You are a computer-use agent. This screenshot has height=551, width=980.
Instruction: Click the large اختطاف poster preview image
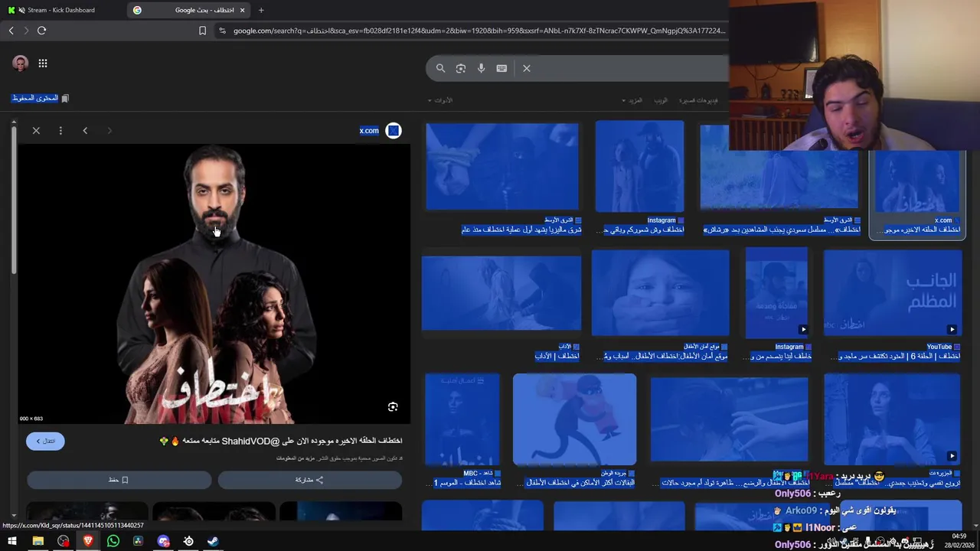coord(214,284)
